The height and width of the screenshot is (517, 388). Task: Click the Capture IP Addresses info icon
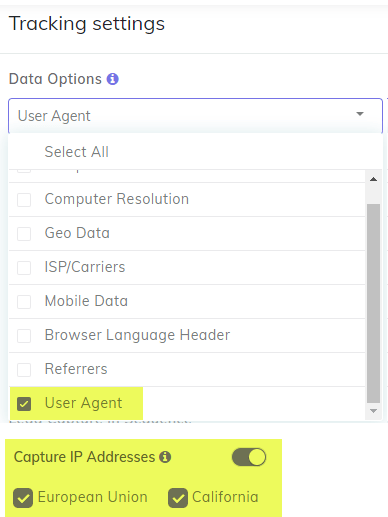coord(165,457)
